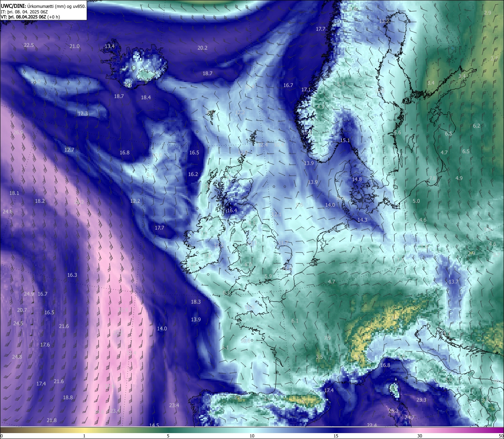Viewport: 504px width, 439px height.
Task: Click the 14.3 value label
Action: point(362,220)
